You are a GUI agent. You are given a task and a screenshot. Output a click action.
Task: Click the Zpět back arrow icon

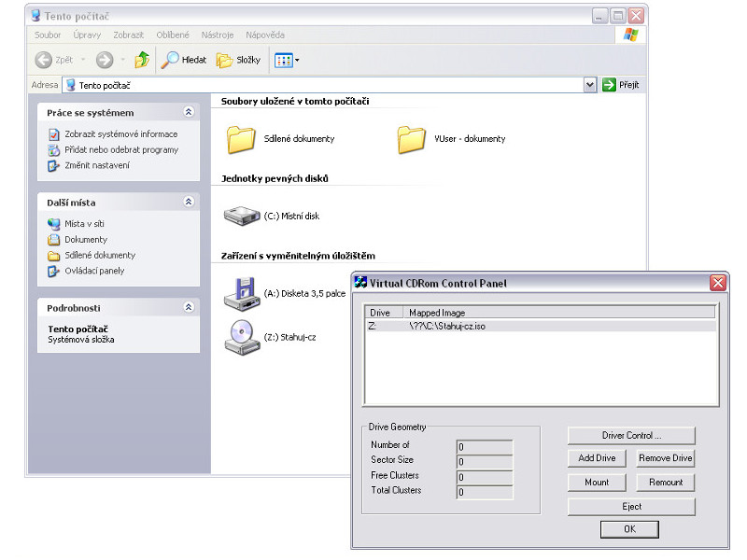[x=43, y=60]
